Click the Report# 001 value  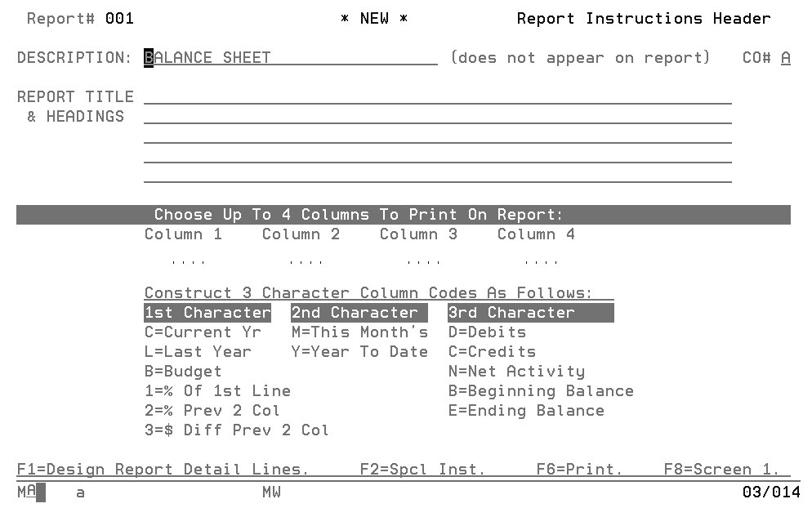coord(119,19)
